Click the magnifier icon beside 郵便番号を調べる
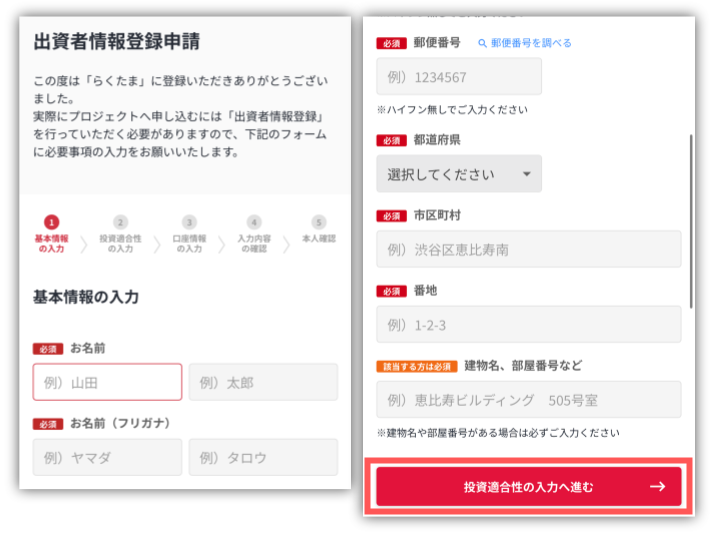 (482, 43)
